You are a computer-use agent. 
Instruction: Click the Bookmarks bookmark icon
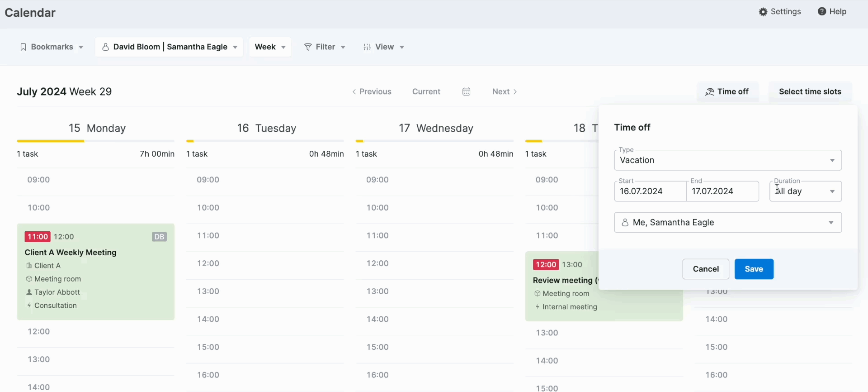click(x=24, y=47)
